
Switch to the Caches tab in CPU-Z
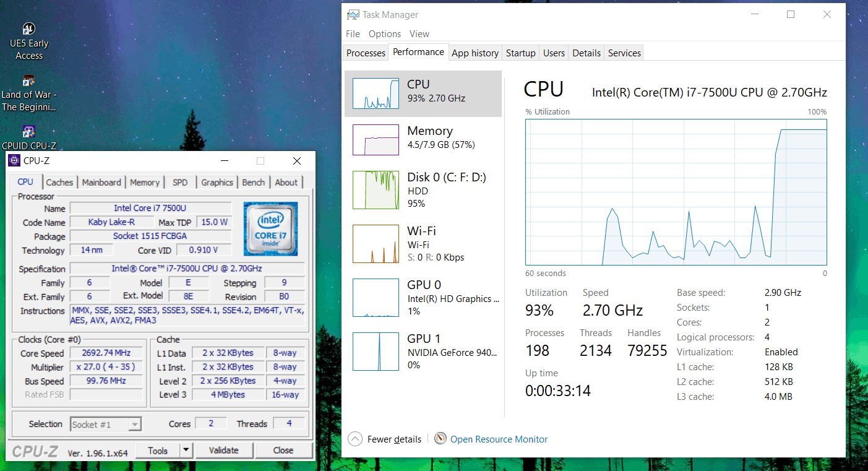(59, 183)
